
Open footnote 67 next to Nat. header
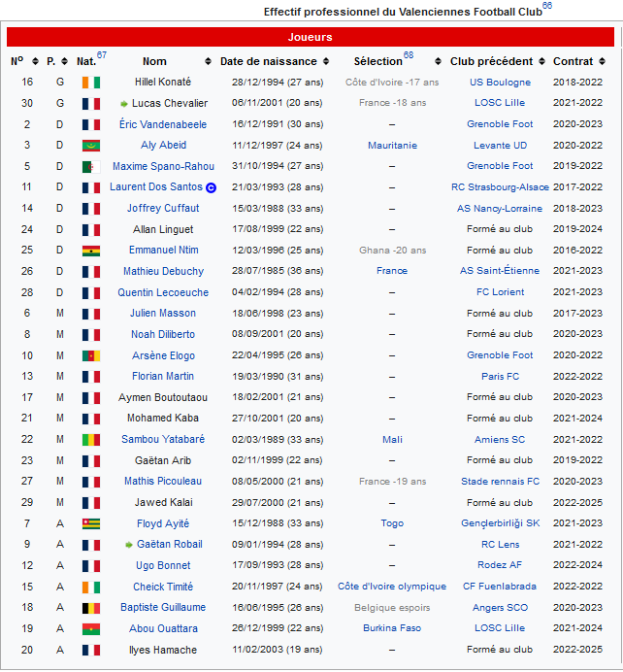(102, 54)
